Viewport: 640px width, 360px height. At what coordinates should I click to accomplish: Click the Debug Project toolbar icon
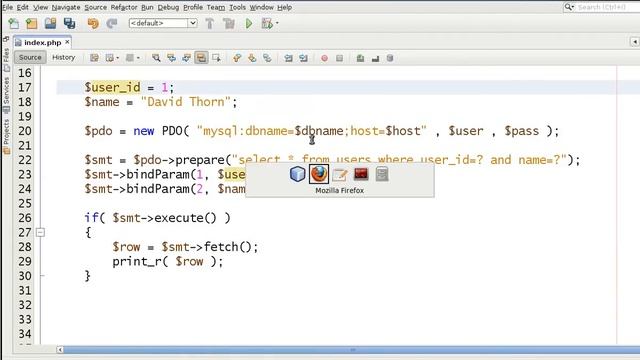pyautogui.click(x=267, y=24)
